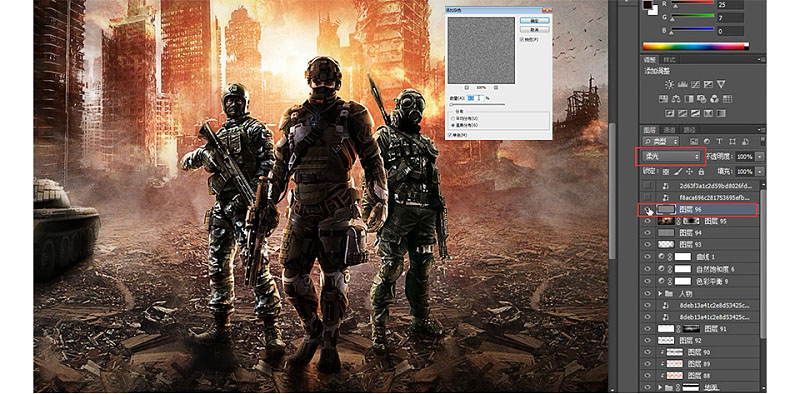The height and width of the screenshot is (394, 800).
Task: Lock position move icon
Action: tap(690, 171)
